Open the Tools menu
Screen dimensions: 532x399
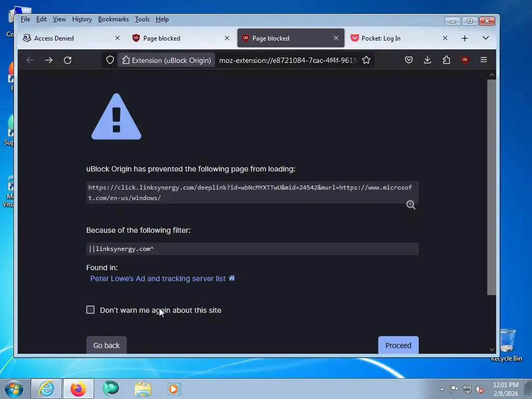point(142,19)
